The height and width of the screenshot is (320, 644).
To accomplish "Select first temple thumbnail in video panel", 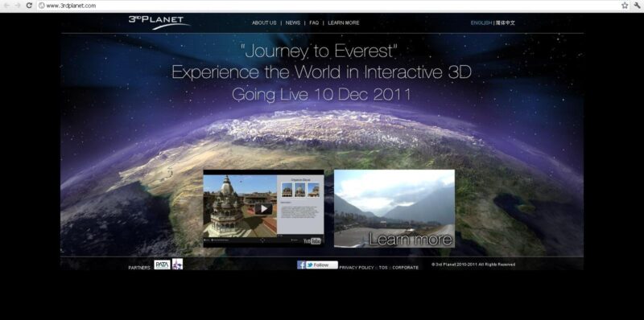I will [287, 190].
